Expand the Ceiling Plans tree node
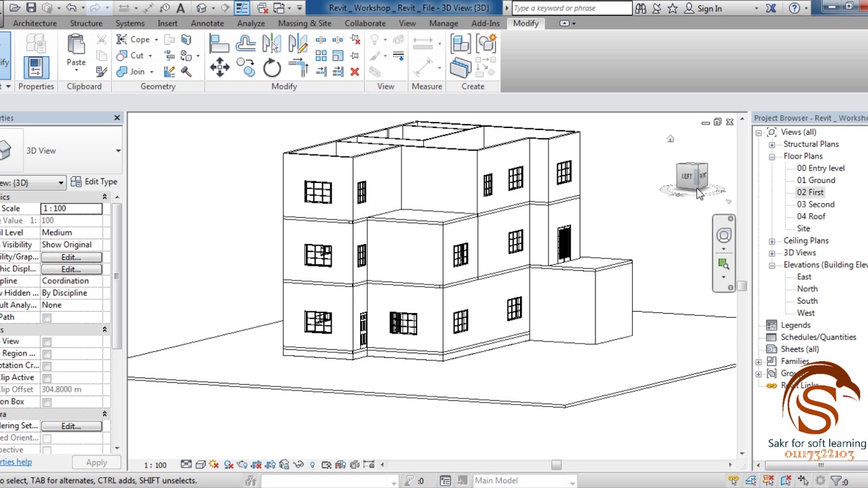This screenshot has width=868, height=488. 772,241
